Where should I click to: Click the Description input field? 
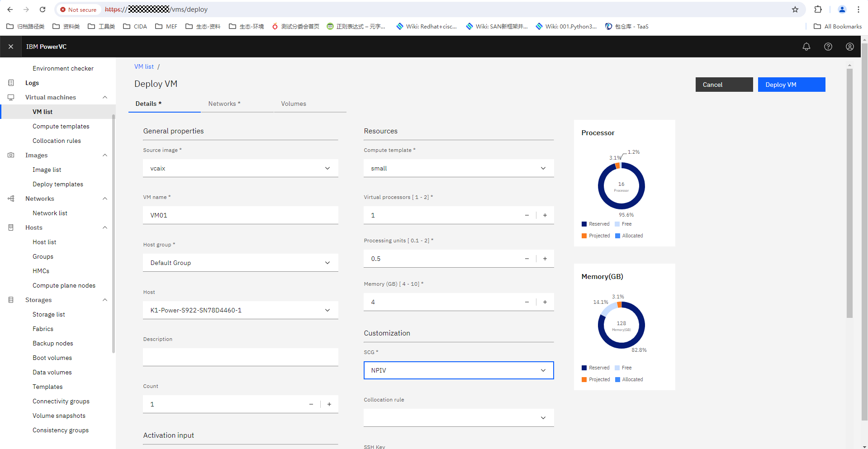tap(241, 357)
